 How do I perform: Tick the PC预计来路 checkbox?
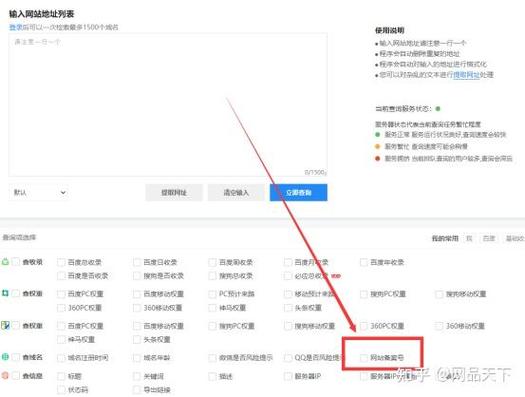pos(212,294)
